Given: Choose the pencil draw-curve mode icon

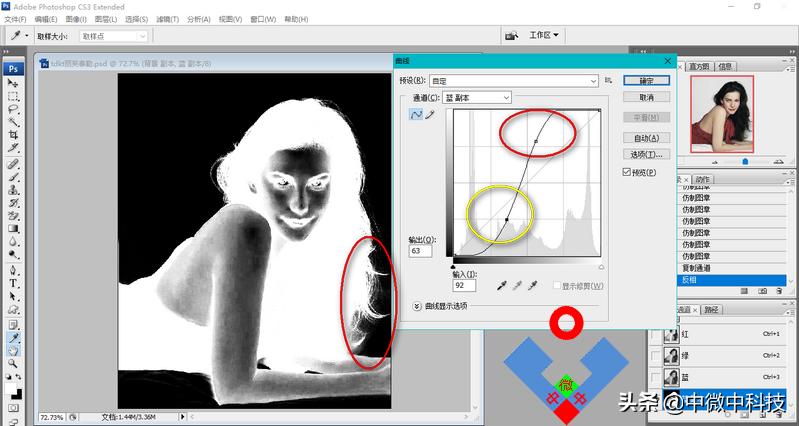Looking at the screenshot, I should [x=431, y=115].
